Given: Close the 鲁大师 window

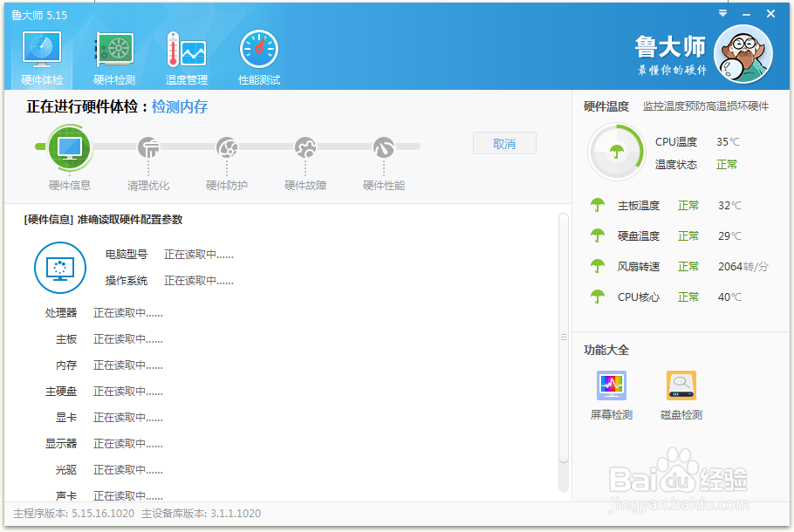Looking at the screenshot, I should (770, 14).
